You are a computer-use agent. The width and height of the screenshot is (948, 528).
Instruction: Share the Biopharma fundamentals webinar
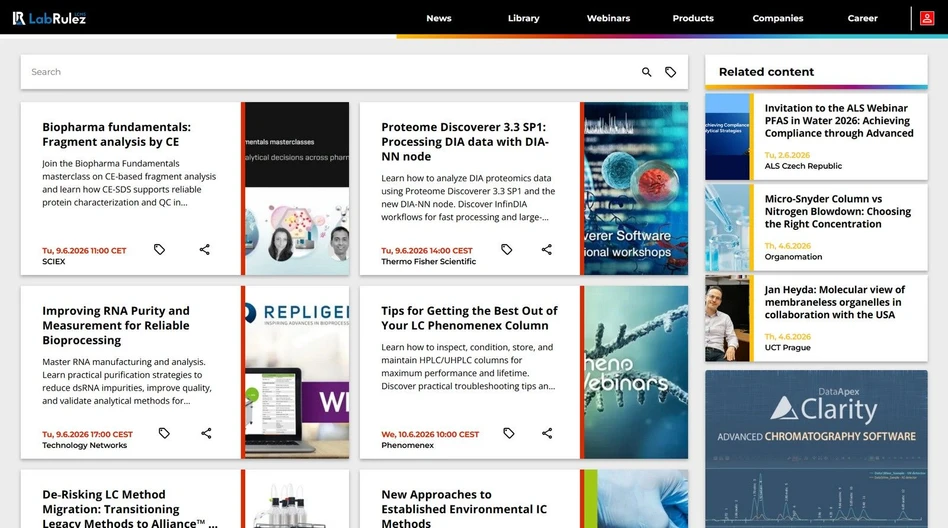[x=205, y=249]
